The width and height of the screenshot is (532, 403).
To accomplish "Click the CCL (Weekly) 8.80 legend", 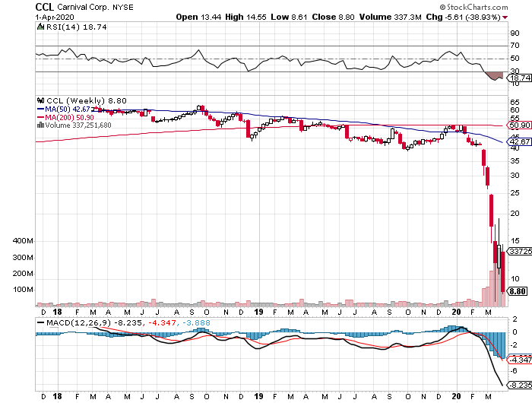I will [x=87, y=100].
